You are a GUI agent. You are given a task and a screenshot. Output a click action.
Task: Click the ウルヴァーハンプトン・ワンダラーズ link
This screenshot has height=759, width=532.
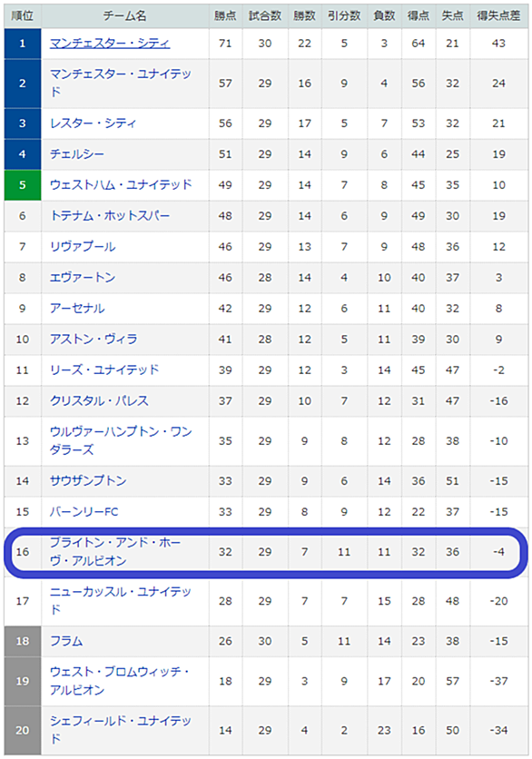coord(121,441)
